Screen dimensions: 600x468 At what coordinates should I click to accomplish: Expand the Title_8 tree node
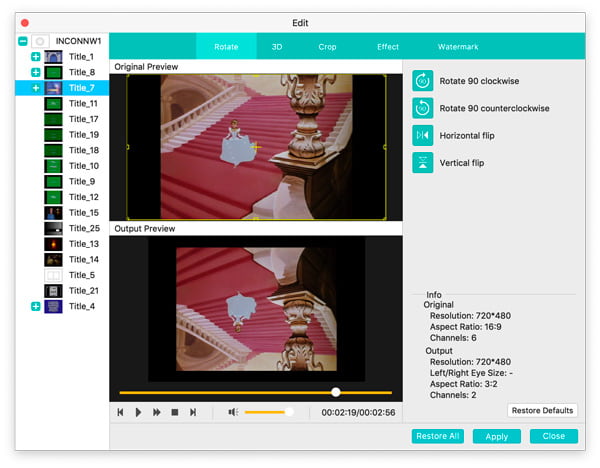point(36,72)
